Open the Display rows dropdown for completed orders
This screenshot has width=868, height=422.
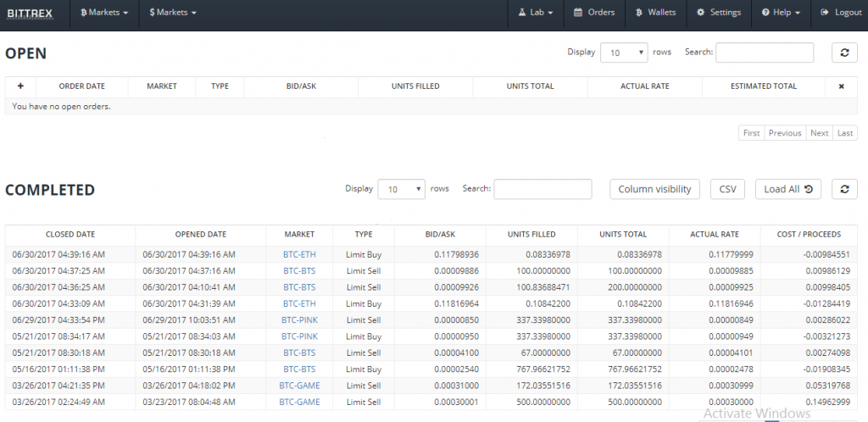pyautogui.click(x=401, y=190)
